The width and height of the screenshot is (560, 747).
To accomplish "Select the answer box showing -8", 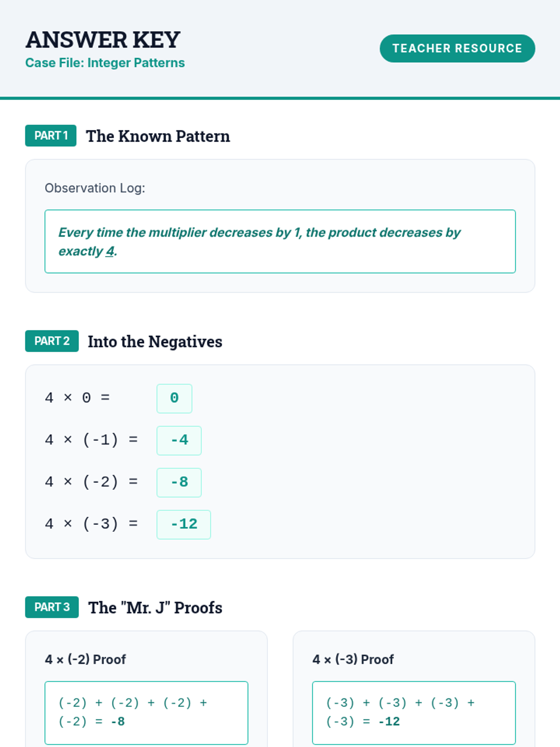I will (179, 482).
